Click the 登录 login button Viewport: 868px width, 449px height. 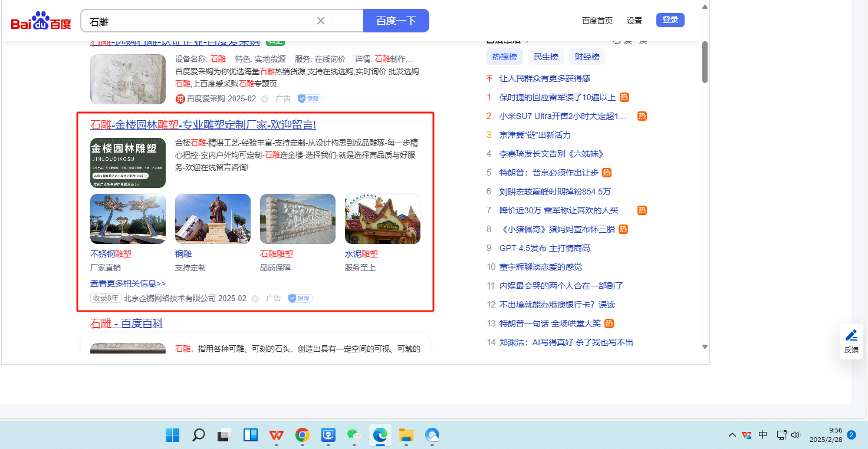(x=670, y=20)
